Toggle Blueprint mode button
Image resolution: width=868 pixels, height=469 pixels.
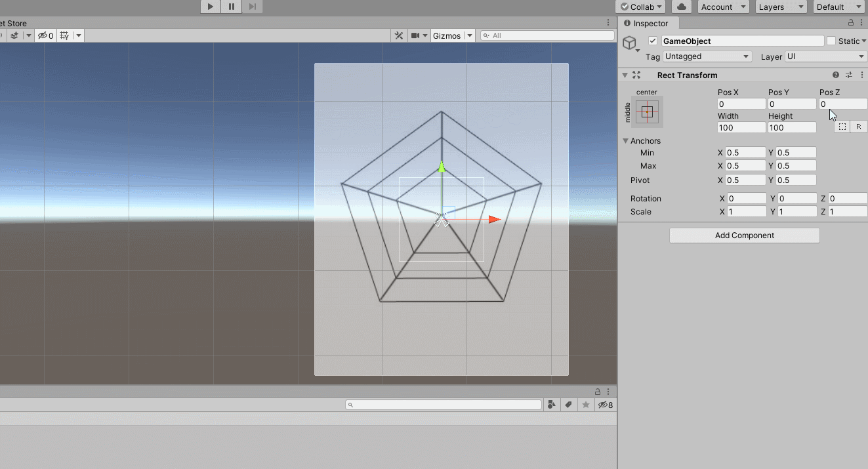(842, 127)
